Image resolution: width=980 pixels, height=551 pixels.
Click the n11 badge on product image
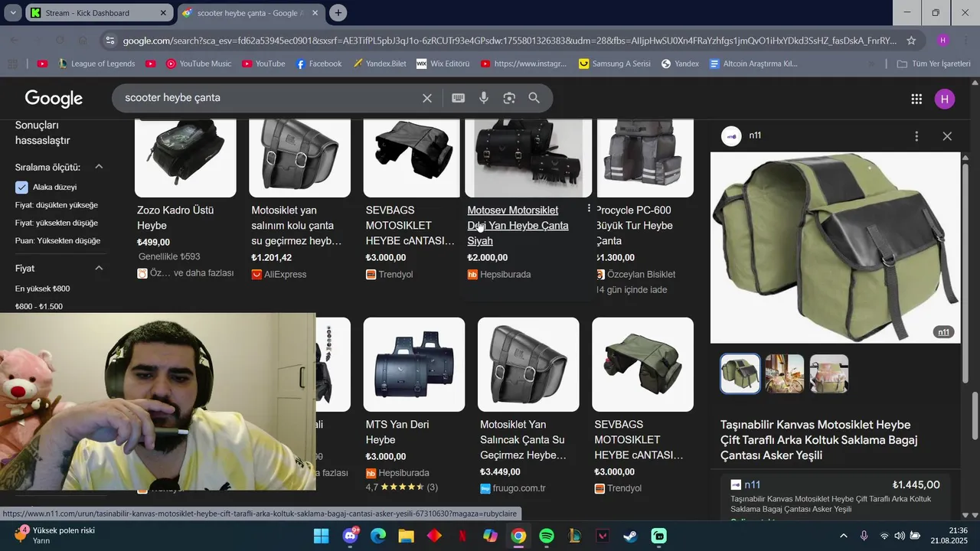point(944,332)
